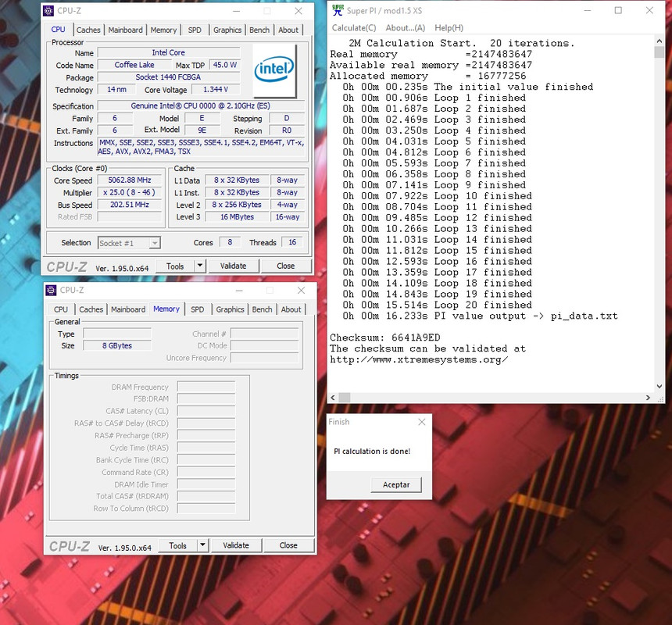Click the Core Voltage value 1.344 V
This screenshot has height=625, width=672.
216,90
